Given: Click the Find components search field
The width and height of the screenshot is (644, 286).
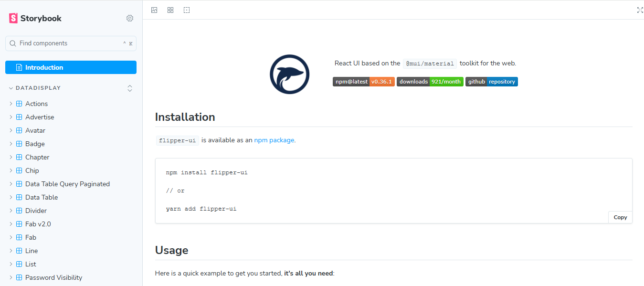Looking at the screenshot, I should (x=71, y=43).
